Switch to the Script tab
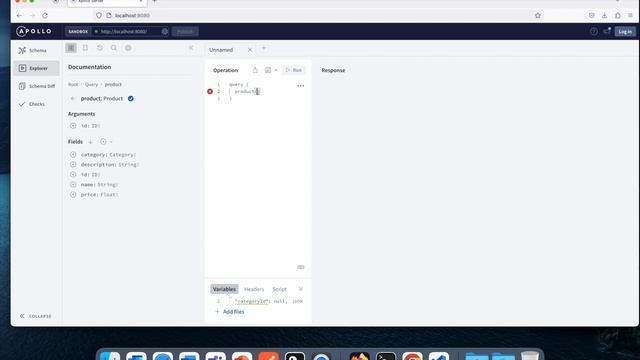Viewport: 640px width, 360px height. click(x=280, y=289)
